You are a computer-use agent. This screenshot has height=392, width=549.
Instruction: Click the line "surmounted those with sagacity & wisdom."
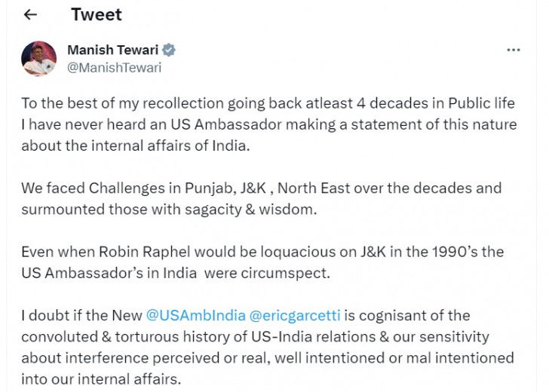pos(169,209)
